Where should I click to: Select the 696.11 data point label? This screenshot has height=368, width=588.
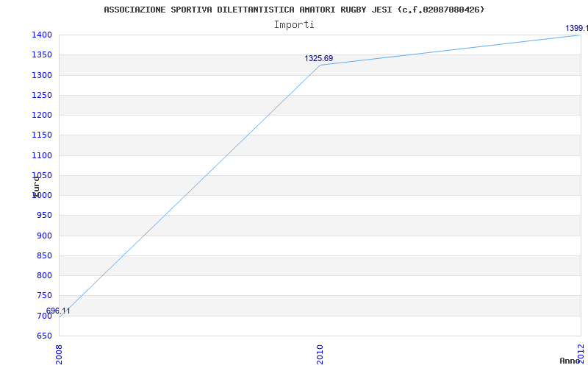click(58, 311)
